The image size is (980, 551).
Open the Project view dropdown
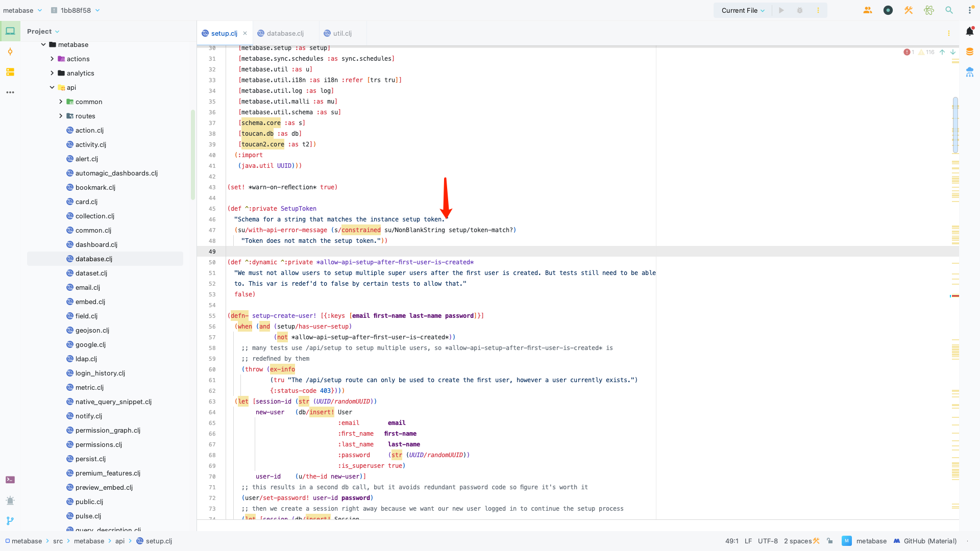coord(43,31)
